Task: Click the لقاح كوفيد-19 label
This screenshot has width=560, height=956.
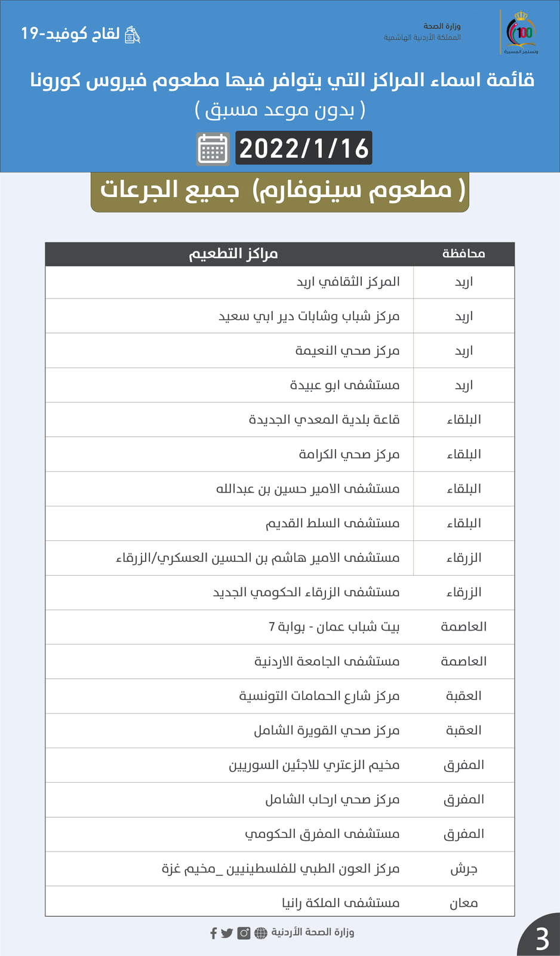Action: (x=70, y=34)
